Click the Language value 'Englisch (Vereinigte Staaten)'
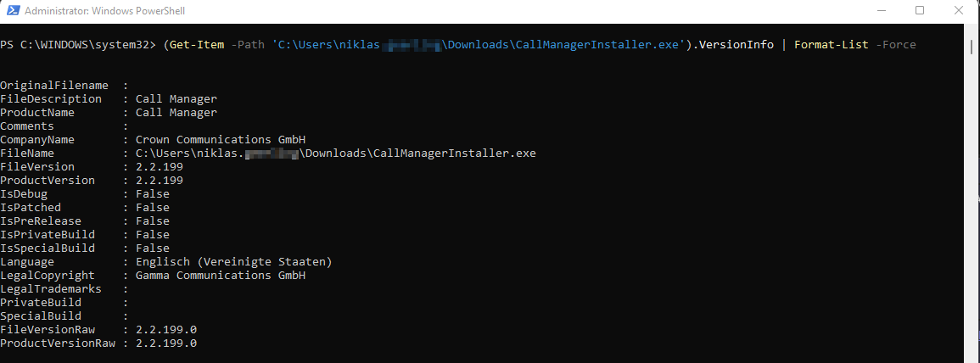The height and width of the screenshot is (363, 980). 233,262
